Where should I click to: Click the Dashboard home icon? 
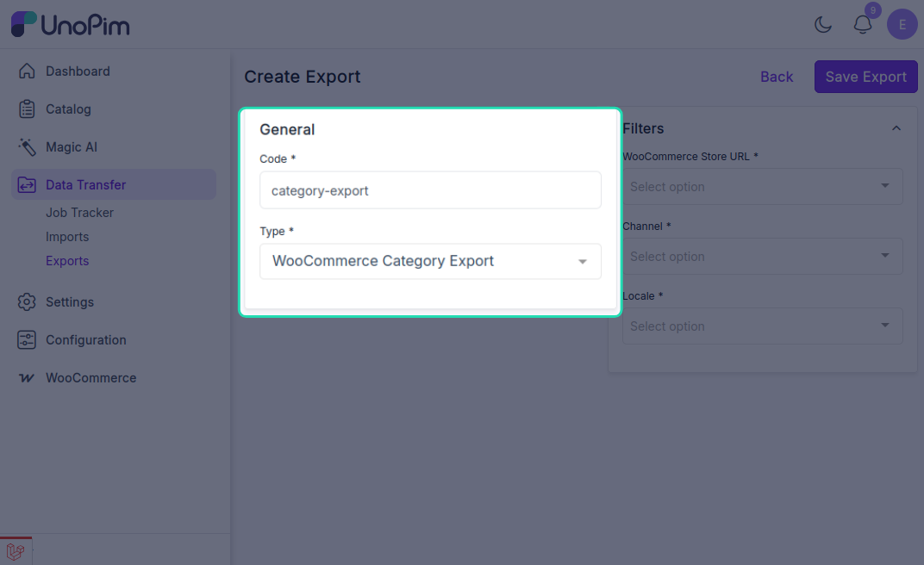[27, 71]
